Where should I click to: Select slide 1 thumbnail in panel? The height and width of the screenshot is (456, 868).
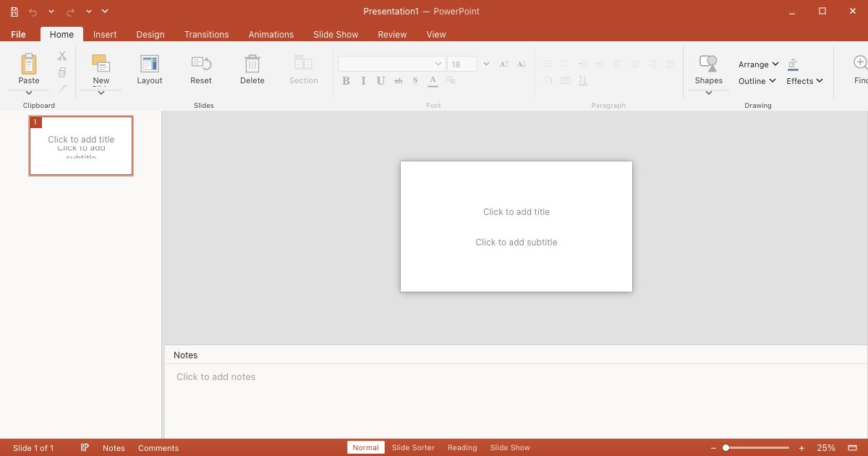[81, 145]
